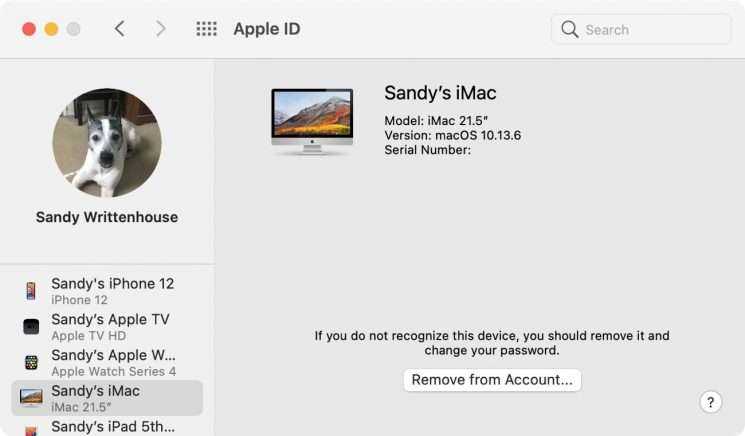Screen dimensions: 745x436
Task: Click Sandy Writtenhouse's dog profile picture
Action: pos(107,142)
